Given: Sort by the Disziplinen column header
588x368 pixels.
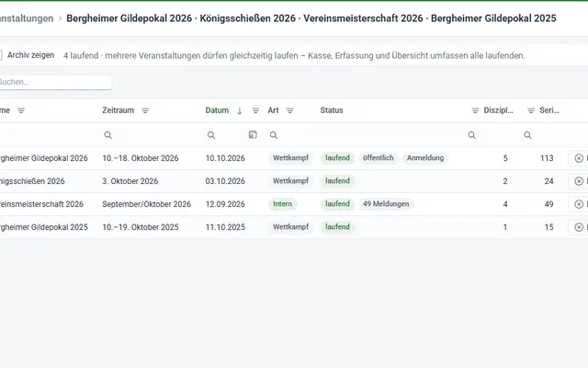Looking at the screenshot, I should [498, 110].
